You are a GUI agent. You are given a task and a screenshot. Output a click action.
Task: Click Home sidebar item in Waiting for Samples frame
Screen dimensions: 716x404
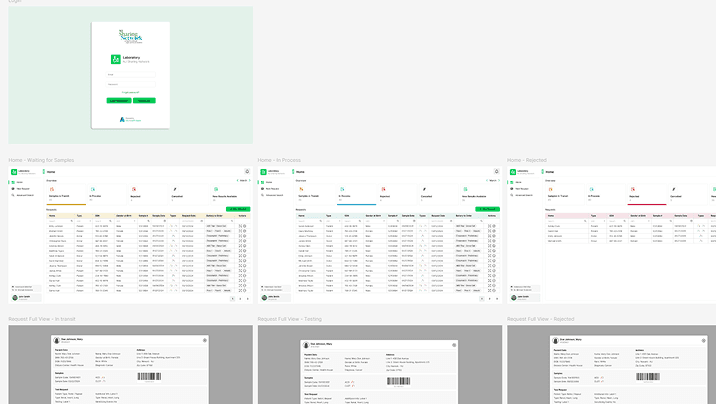pos(19,182)
